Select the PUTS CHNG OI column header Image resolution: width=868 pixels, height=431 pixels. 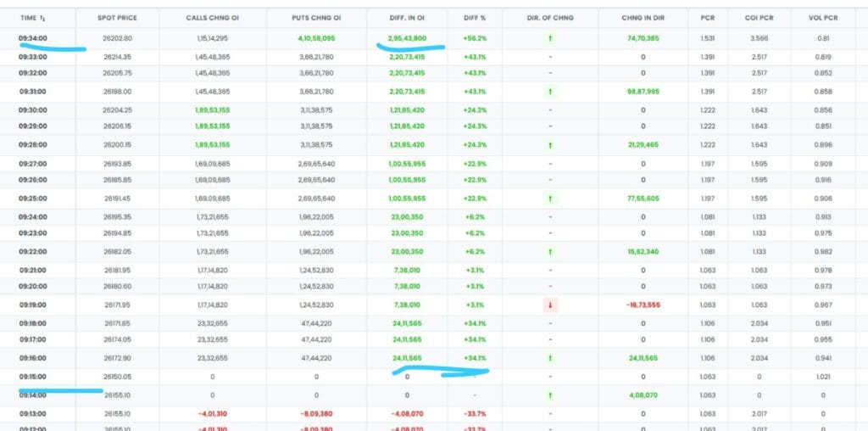coord(316,17)
